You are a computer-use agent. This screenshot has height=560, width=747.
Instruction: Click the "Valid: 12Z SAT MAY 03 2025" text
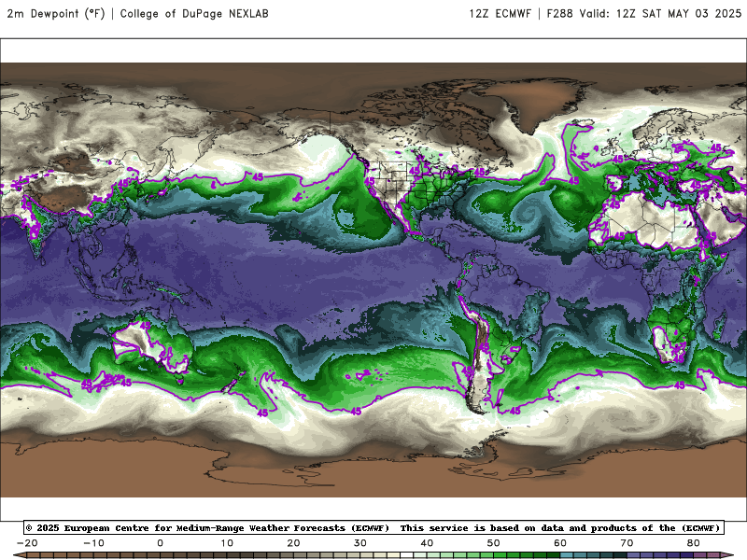[x=660, y=13]
